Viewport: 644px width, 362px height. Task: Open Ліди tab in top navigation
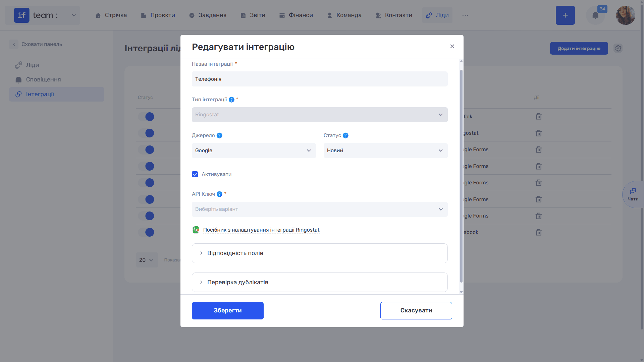click(437, 15)
